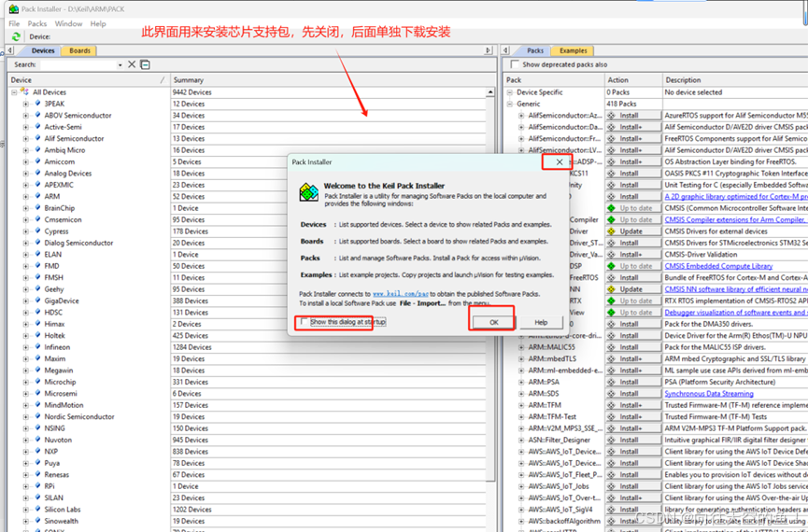
Task: Open the Synchronous Data Streaming link
Action: coord(709,394)
